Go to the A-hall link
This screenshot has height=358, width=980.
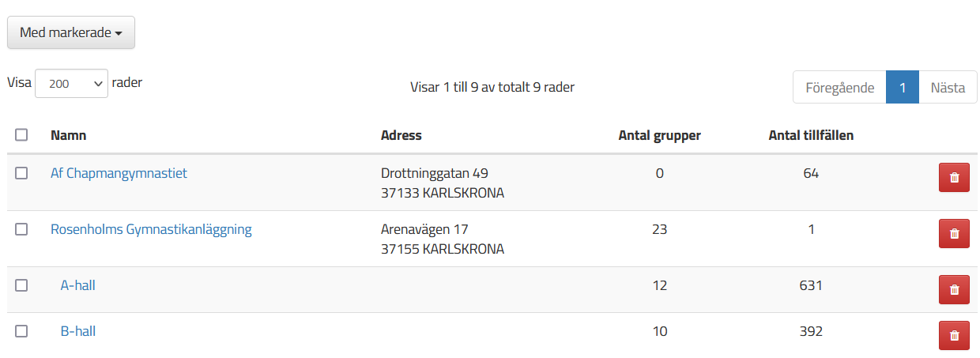[78, 285]
